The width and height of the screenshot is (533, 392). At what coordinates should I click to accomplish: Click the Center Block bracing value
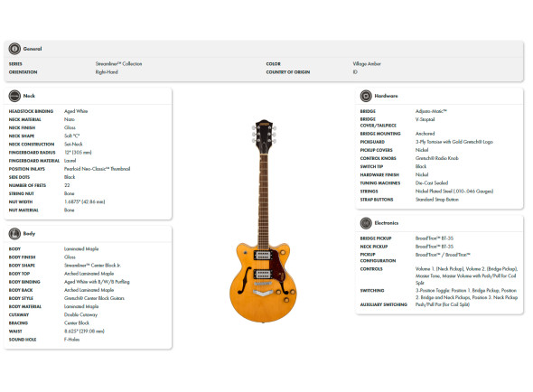coord(77,323)
